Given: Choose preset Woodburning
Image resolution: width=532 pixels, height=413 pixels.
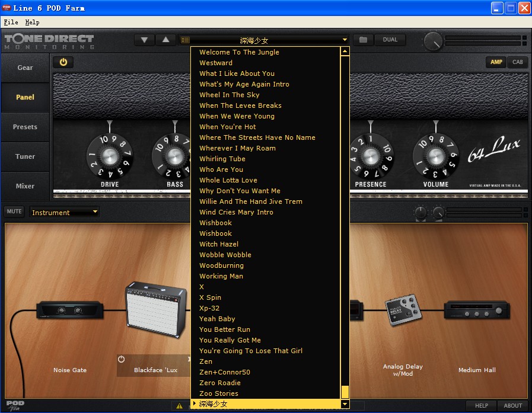Looking at the screenshot, I should point(265,265).
